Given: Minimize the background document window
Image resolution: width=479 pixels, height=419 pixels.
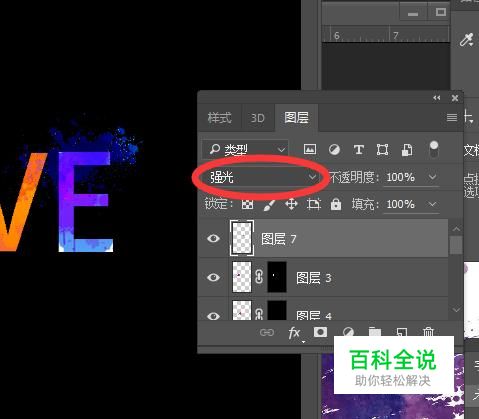Looking at the screenshot, I should (x=413, y=14).
